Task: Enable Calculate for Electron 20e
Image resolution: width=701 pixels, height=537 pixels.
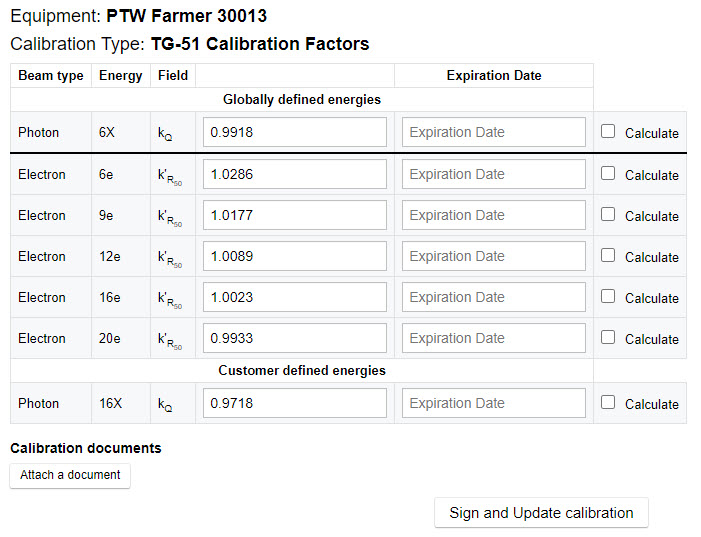Action: click(609, 337)
